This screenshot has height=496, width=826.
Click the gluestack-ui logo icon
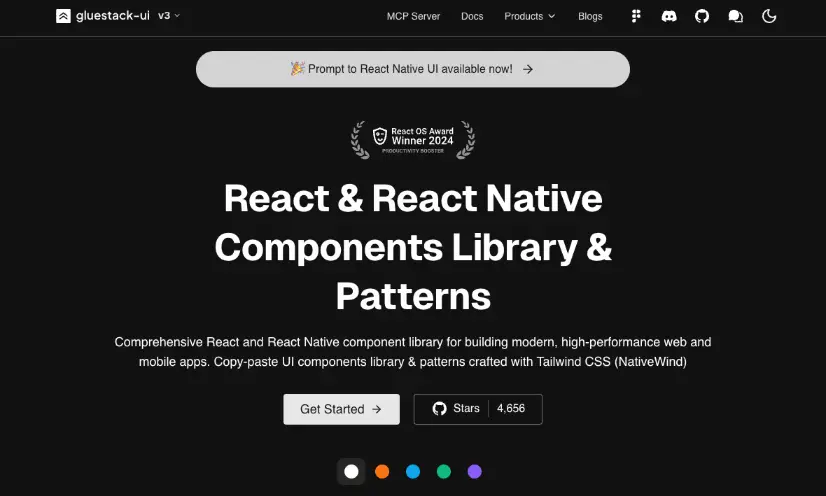pos(63,16)
